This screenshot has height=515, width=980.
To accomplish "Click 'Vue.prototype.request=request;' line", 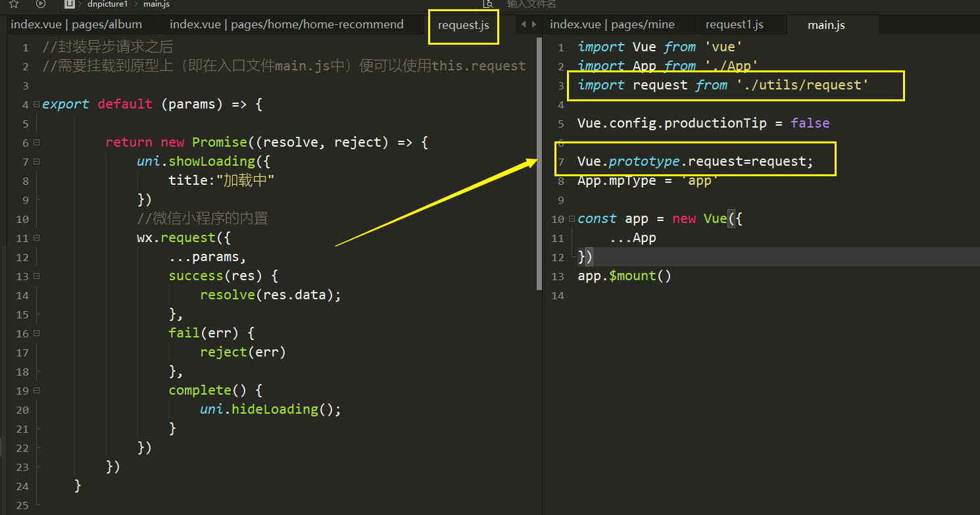I will pos(695,161).
